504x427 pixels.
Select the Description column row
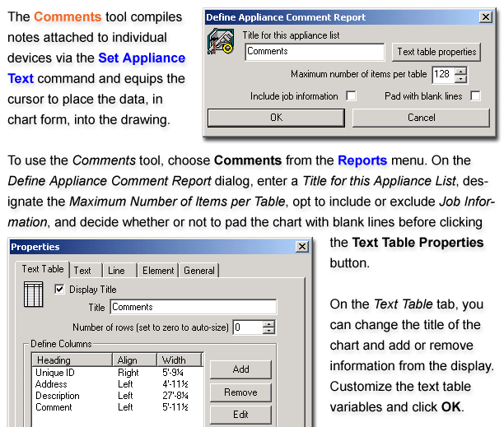[x=118, y=396]
